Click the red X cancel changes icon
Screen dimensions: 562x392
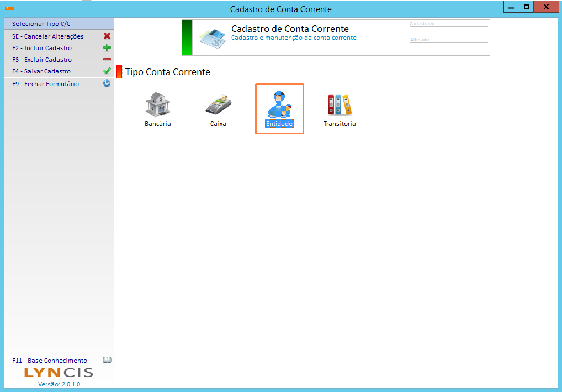coord(107,36)
